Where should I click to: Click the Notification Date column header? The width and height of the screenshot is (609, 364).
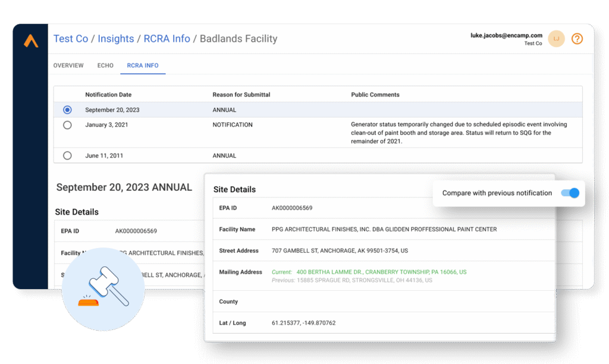click(x=108, y=95)
